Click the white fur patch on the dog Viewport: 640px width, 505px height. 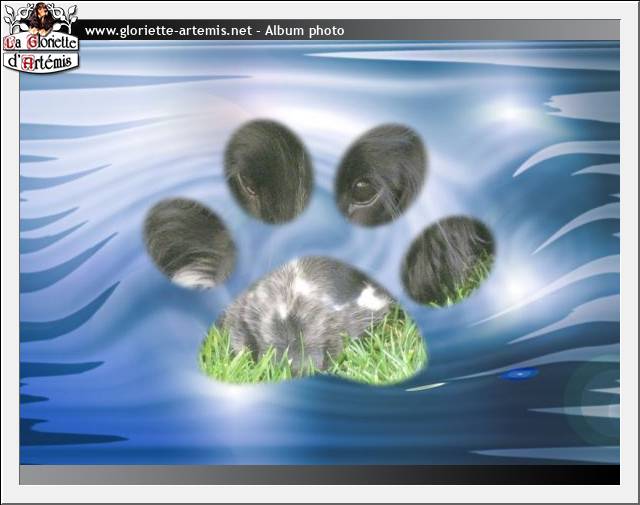point(372,298)
